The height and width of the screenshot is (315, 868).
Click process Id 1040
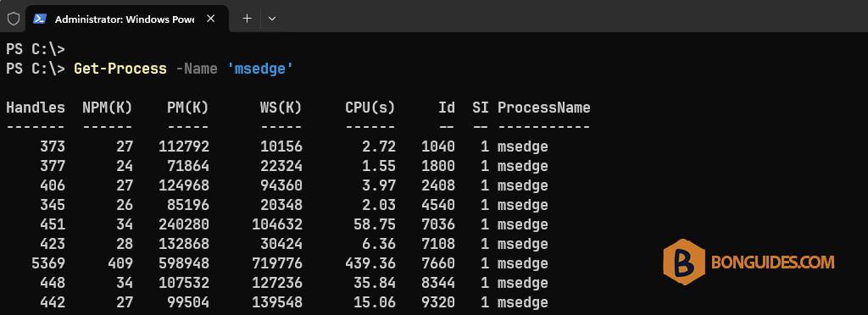point(438,146)
